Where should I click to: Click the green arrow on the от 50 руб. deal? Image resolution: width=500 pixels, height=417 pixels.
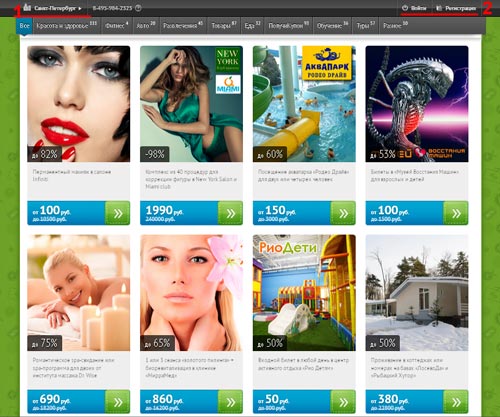pyautogui.click(x=343, y=402)
